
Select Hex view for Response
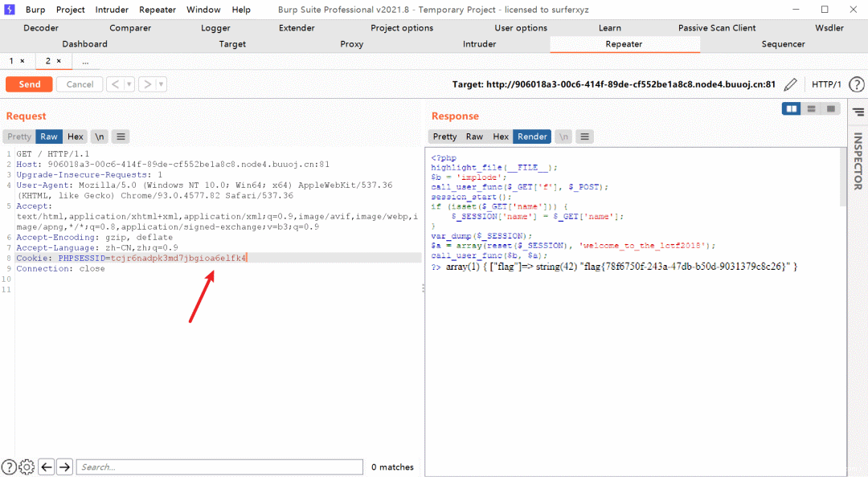(501, 137)
